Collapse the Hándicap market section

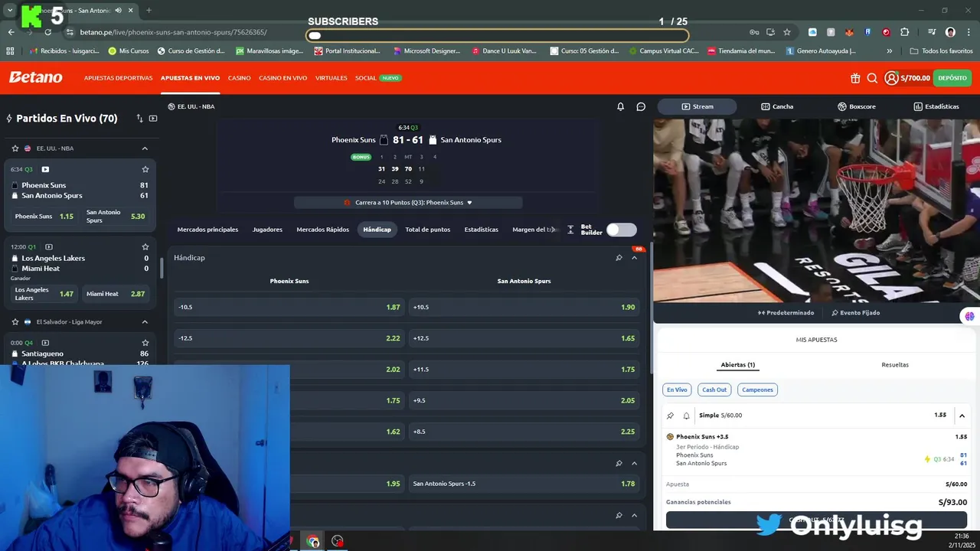634,258
